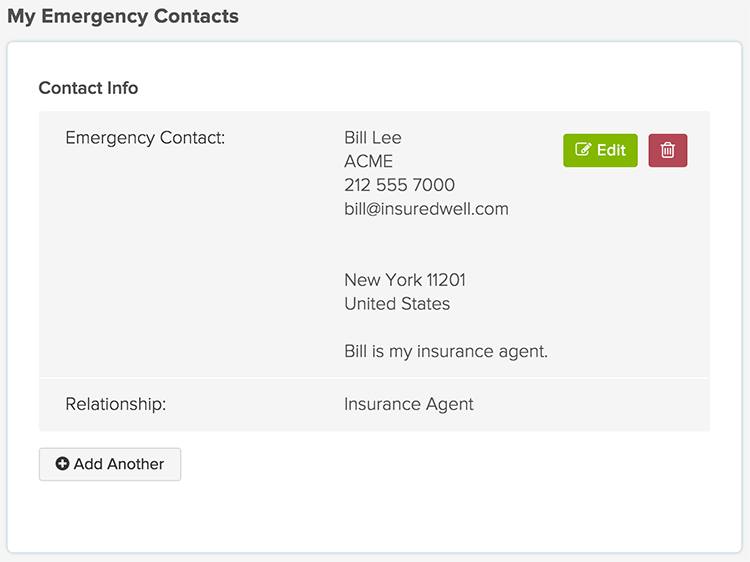The height and width of the screenshot is (562, 750).
Task: Click the pencil icon on the Edit button
Action: 583,151
